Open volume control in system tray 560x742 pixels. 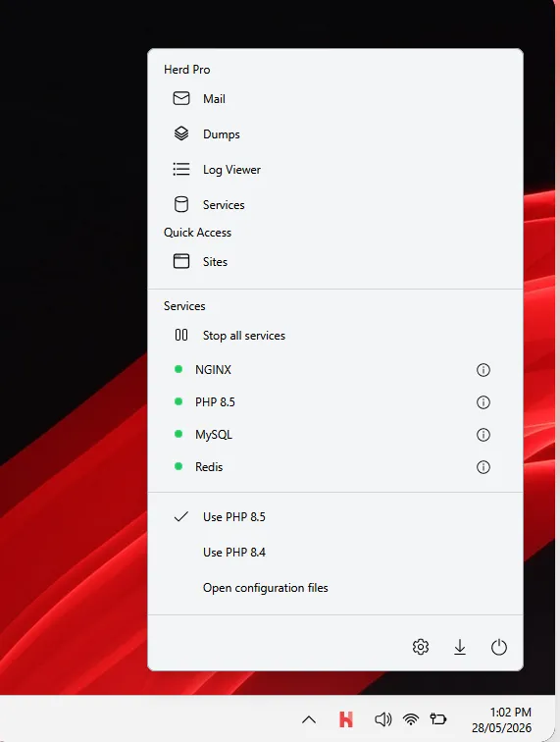382,719
